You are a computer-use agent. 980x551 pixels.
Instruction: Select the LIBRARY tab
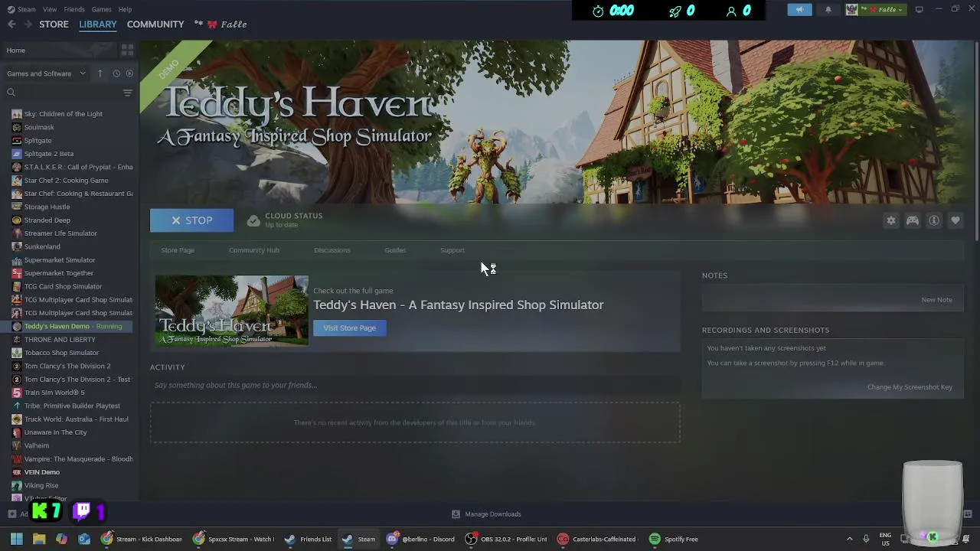click(98, 24)
